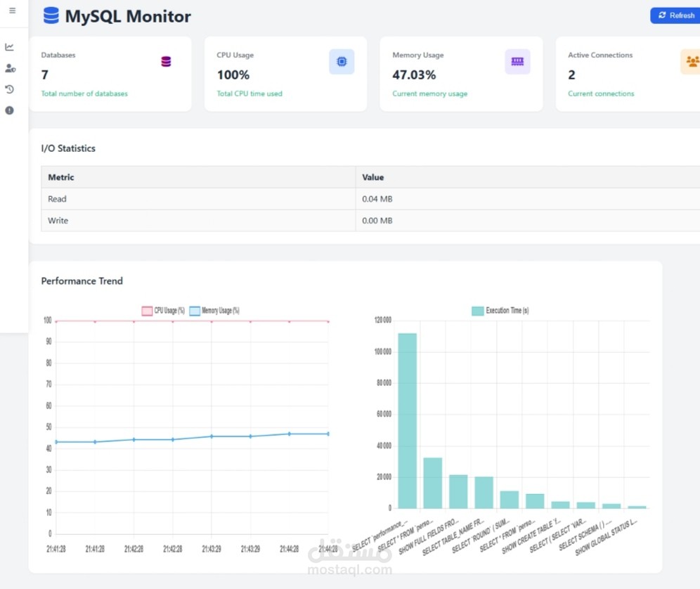Click the purple database icon in Databases card

166,62
